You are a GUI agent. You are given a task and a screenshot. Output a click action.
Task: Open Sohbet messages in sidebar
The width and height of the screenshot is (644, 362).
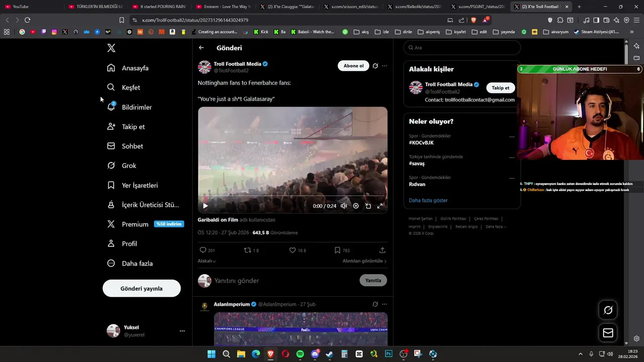[x=125, y=146]
